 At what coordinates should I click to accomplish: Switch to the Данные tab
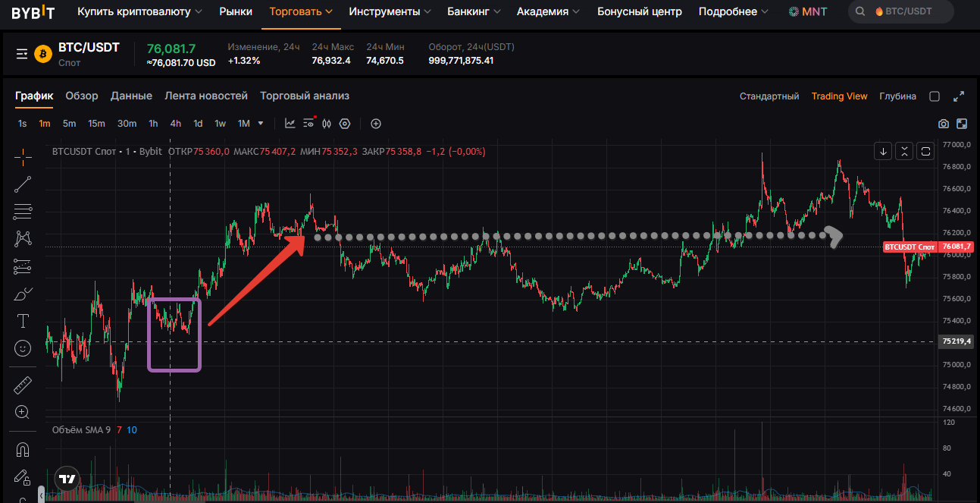tap(131, 96)
